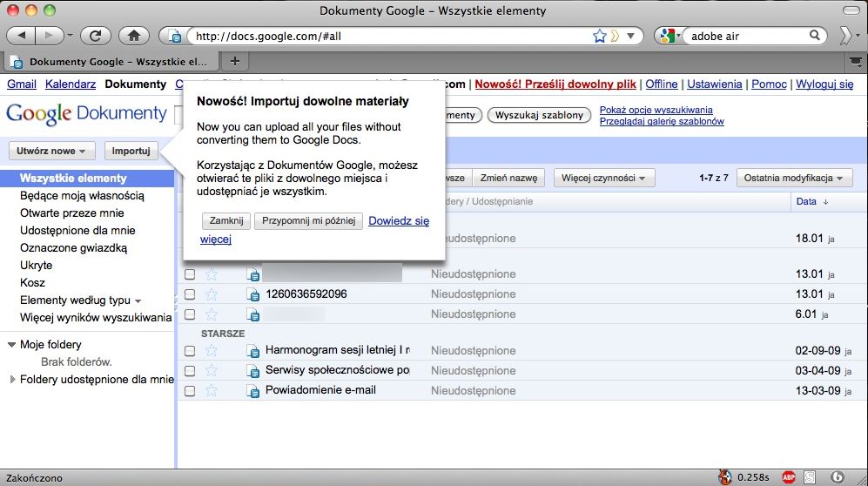Screen dimensions: 868x486
Task: Select Będące moją własnością in sidebar
Action: 82,195
